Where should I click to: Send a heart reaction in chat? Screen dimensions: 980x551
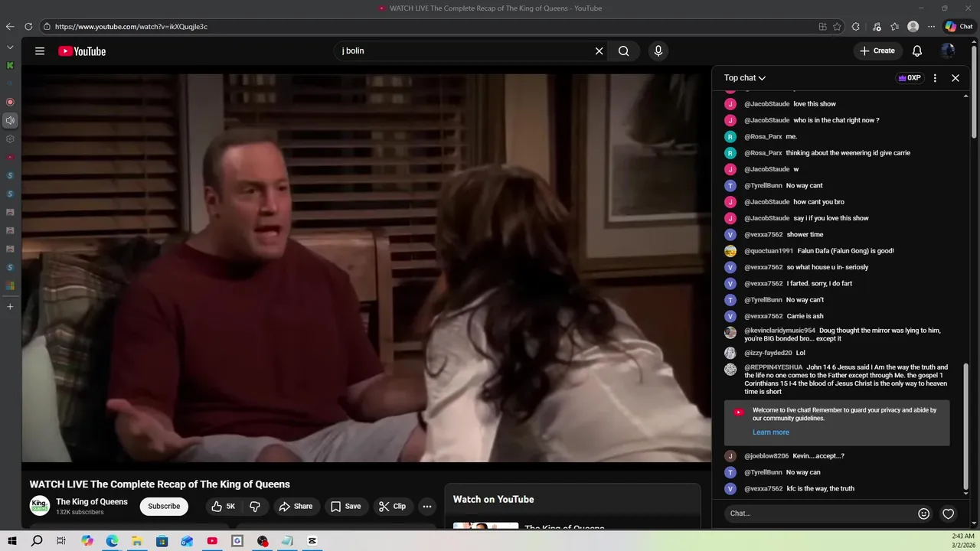click(x=948, y=514)
